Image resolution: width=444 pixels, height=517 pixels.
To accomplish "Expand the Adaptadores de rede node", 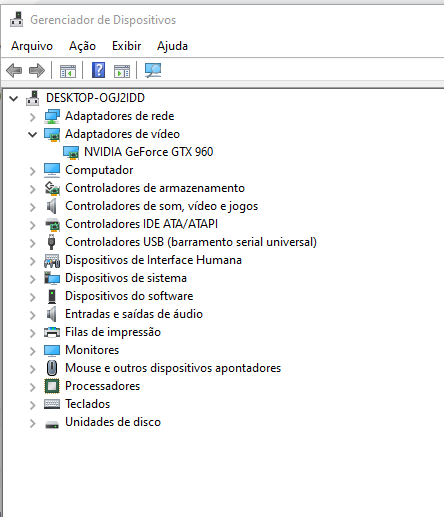I will (x=32, y=117).
